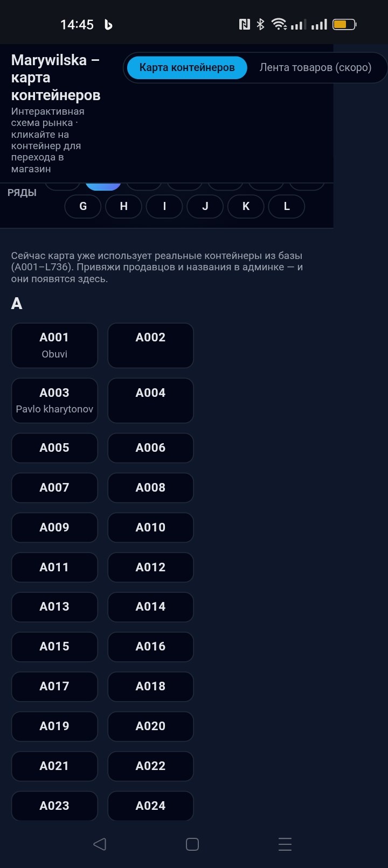This screenshot has height=868, width=388.
Task: Tap container A017 tile
Action: point(54,686)
